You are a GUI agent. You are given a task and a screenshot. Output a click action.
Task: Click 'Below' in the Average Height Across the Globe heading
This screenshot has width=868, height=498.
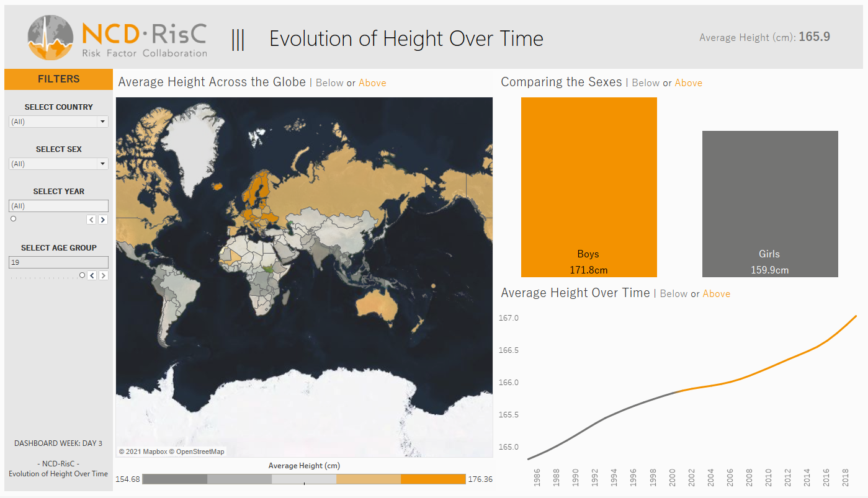tap(329, 83)
